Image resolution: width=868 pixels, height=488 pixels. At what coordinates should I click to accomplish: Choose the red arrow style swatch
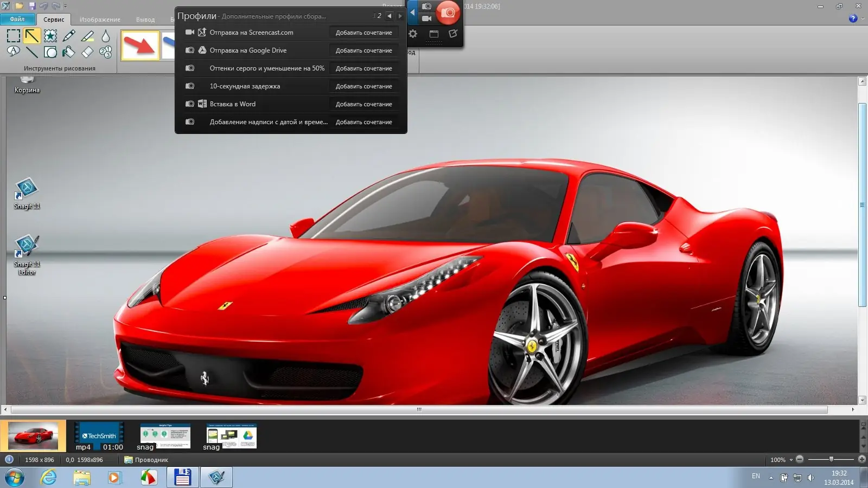(140, 45)
